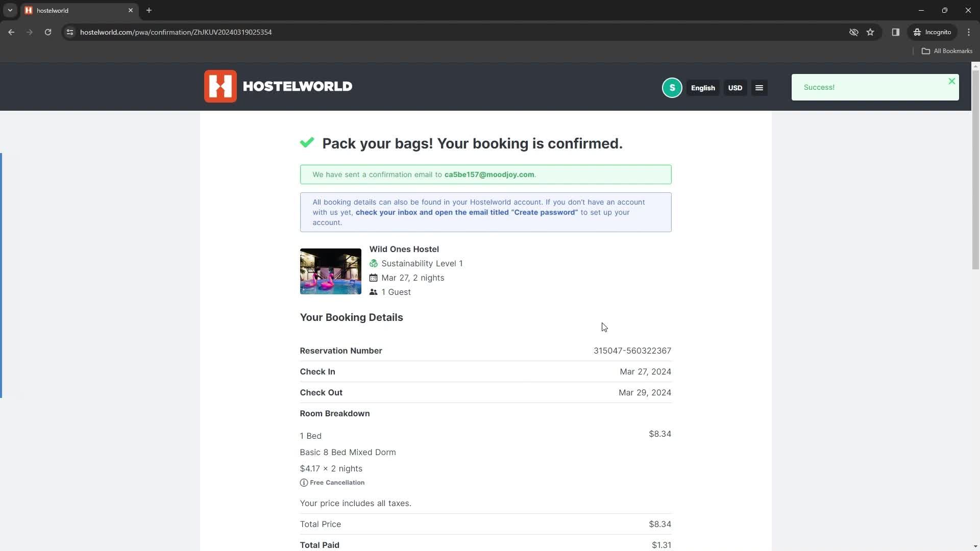Click the HOSTELWORLD wordmark

[298, 86]
